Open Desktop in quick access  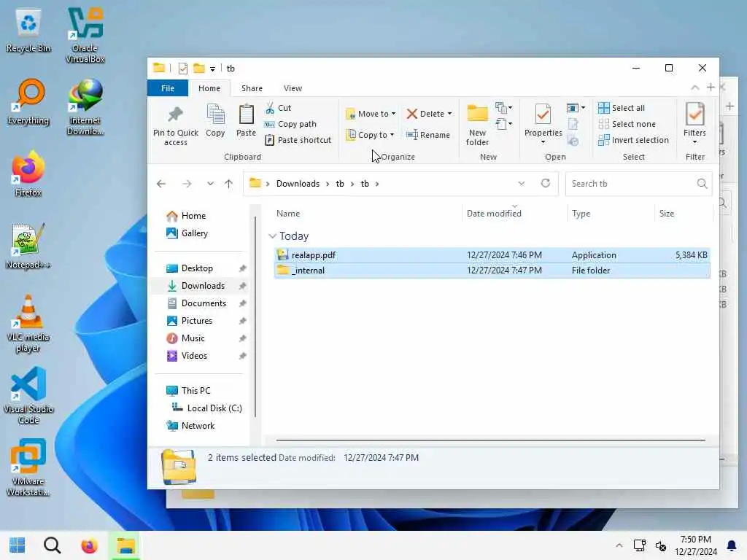pos(190,268)
